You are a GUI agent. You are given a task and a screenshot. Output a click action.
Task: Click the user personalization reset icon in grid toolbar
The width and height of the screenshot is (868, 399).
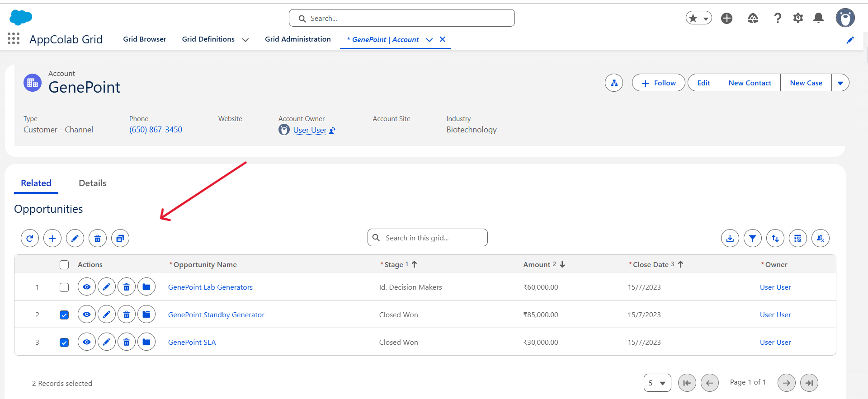pos(821,238)
